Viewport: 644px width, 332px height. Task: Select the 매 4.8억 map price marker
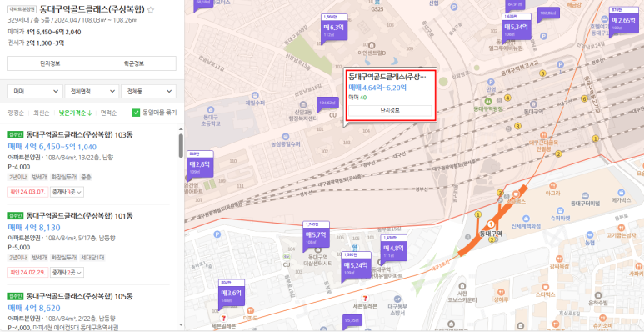tap(393, 249)
